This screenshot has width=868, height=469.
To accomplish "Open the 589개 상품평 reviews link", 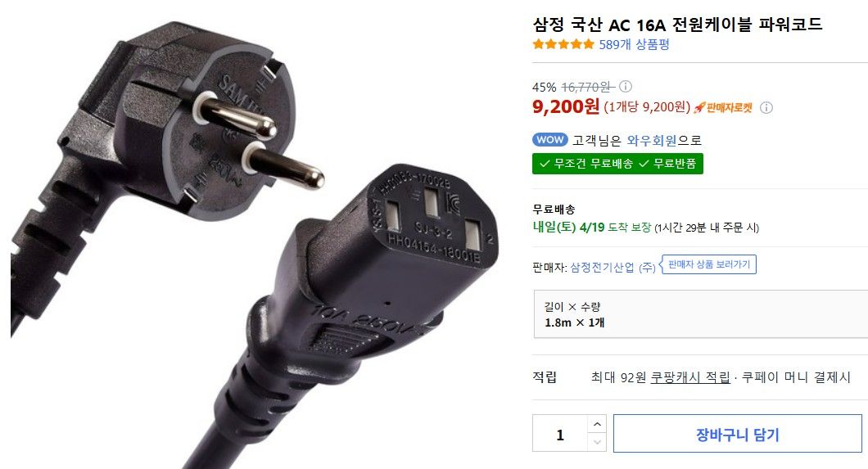I will [x=634, y=44].
